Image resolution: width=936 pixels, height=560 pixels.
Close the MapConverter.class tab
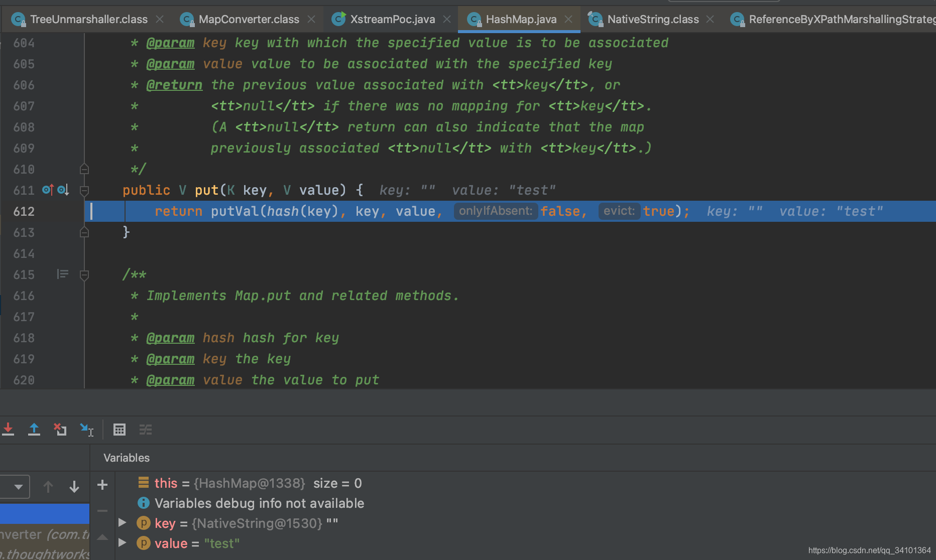[x=311, y=19]
